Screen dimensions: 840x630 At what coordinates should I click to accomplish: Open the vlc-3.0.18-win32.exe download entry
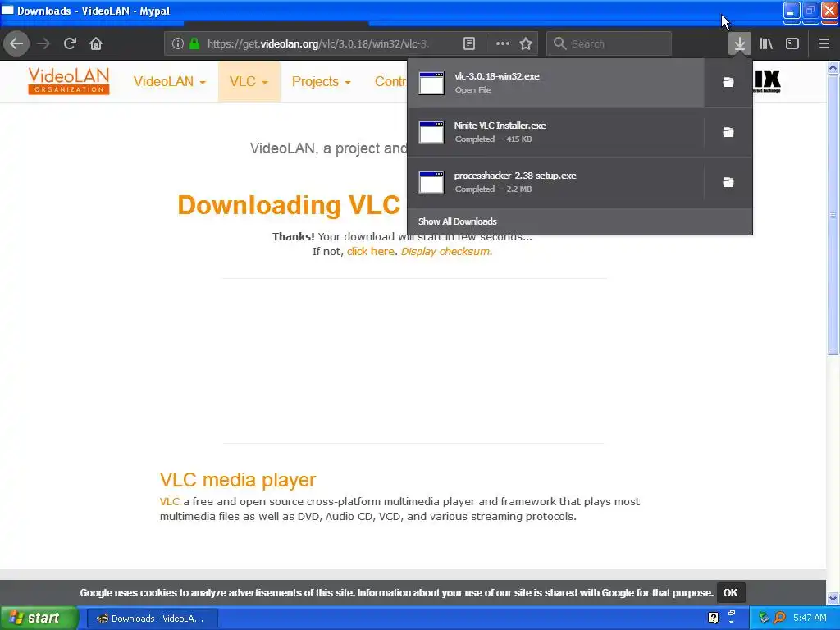point(555,83)
